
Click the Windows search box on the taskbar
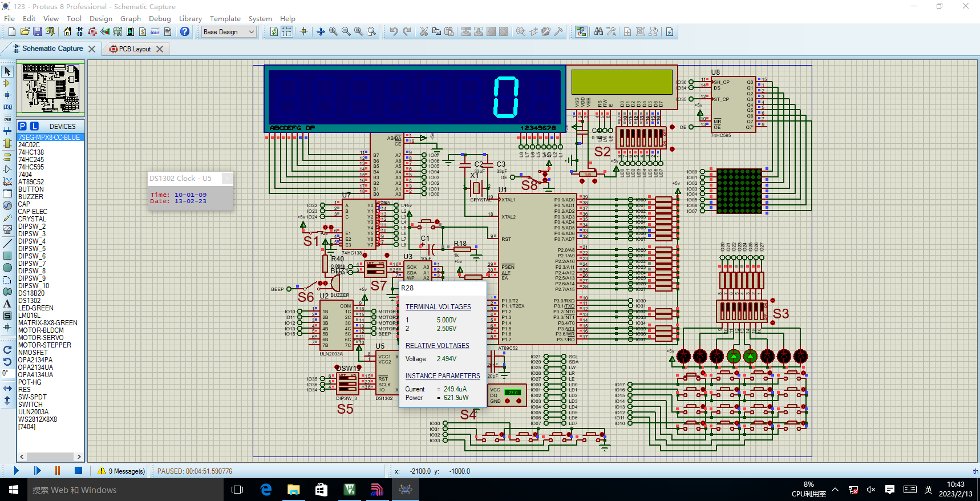coord(125,490)
